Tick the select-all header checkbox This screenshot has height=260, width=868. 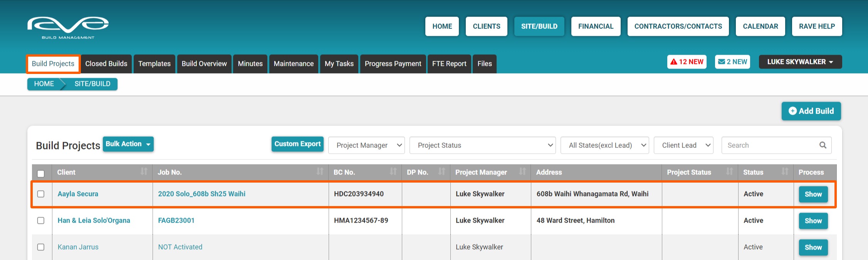[x=41, y=173]
